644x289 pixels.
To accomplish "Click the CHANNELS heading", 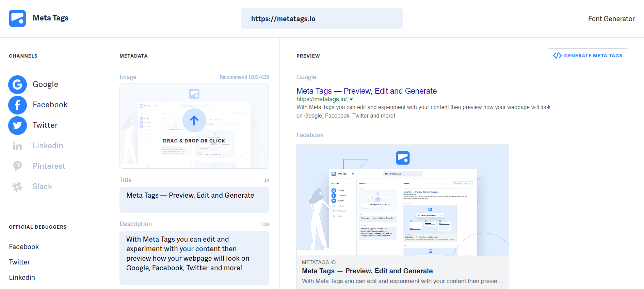I will [23, 56].
